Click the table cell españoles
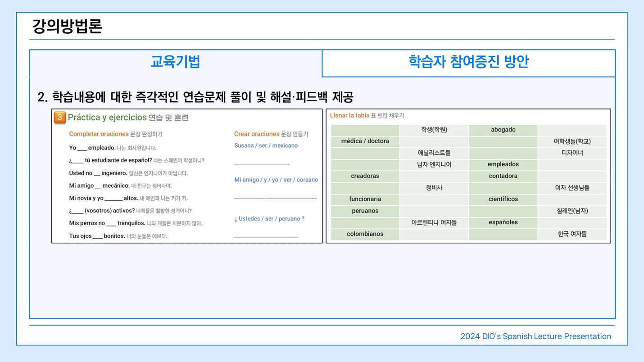Viewport: 644px width, 362px height. 503,222
